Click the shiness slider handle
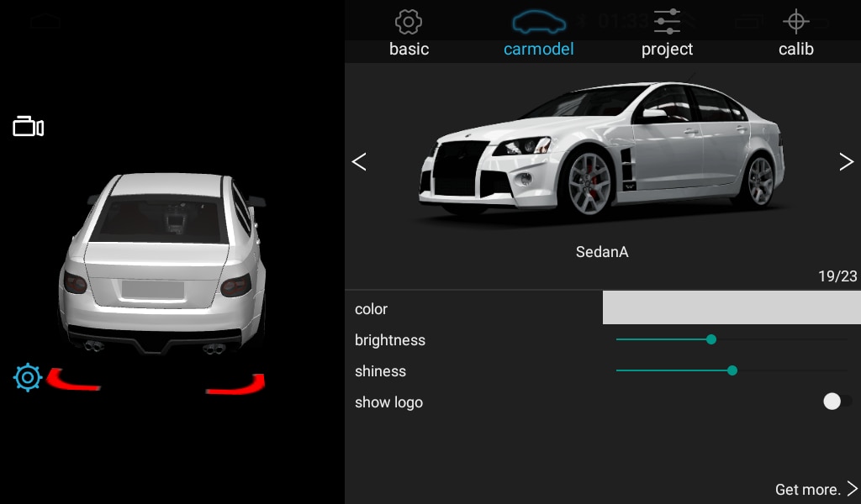Viewport: 861px width, 504px height. coord(732,370)
